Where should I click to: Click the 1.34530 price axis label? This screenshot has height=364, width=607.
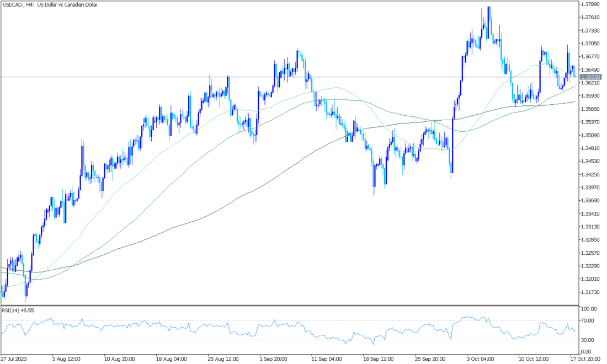tap(590, 161)
